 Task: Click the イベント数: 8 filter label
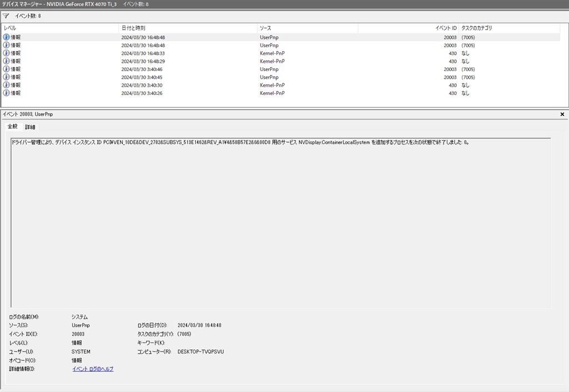pyautogui.click(x=28, y=16)
